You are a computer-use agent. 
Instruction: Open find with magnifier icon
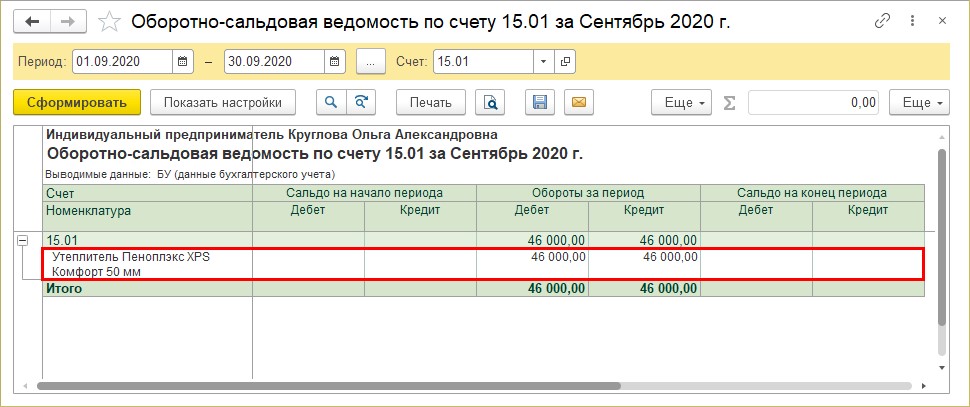pyautogui.click(x=331, y=102)
